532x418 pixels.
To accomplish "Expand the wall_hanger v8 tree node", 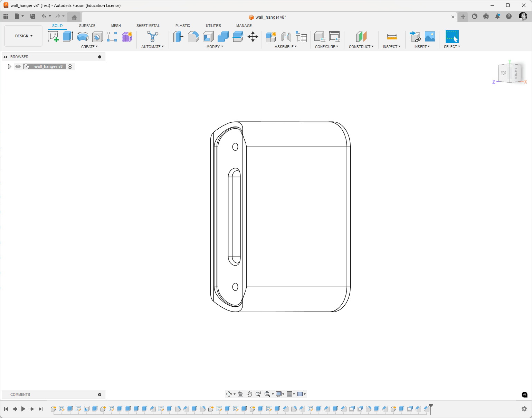I will 9,66.
